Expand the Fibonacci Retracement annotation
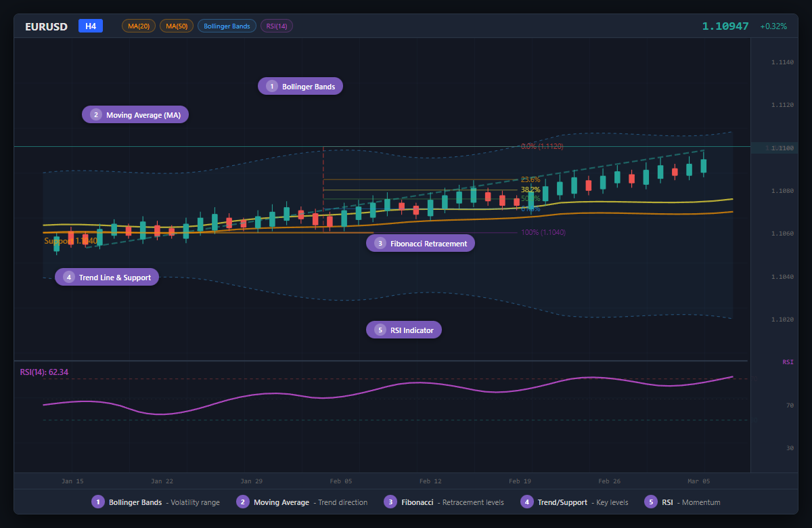This screenshot has height=528, width=812. [x=420, y=242]
